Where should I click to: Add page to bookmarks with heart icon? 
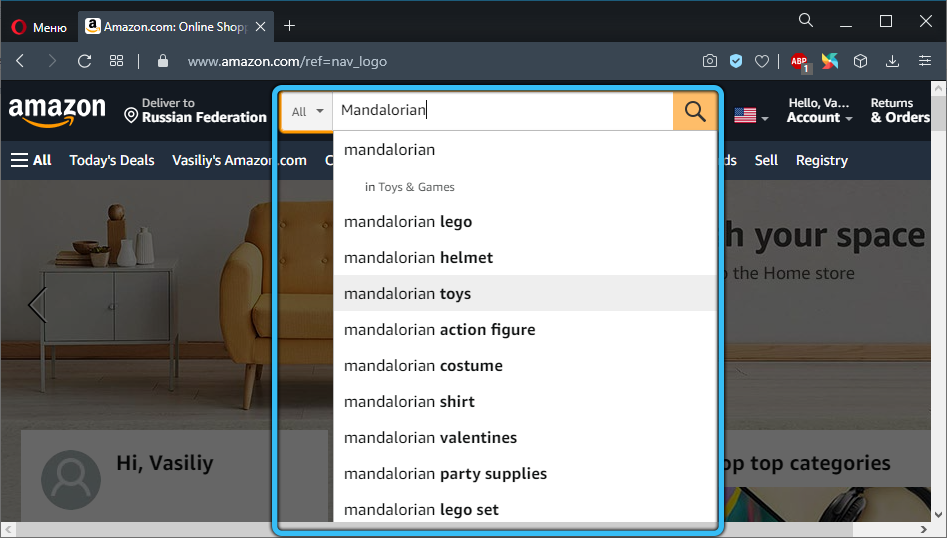click(762, 61)
